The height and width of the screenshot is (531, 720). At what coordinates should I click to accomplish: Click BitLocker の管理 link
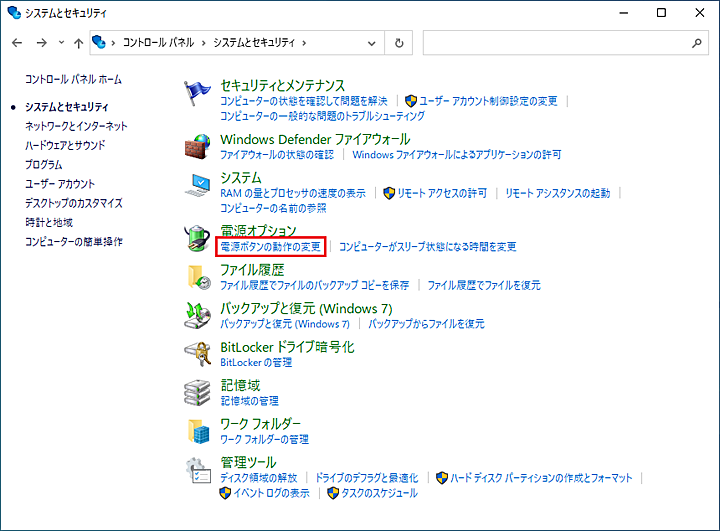[256, 363]
